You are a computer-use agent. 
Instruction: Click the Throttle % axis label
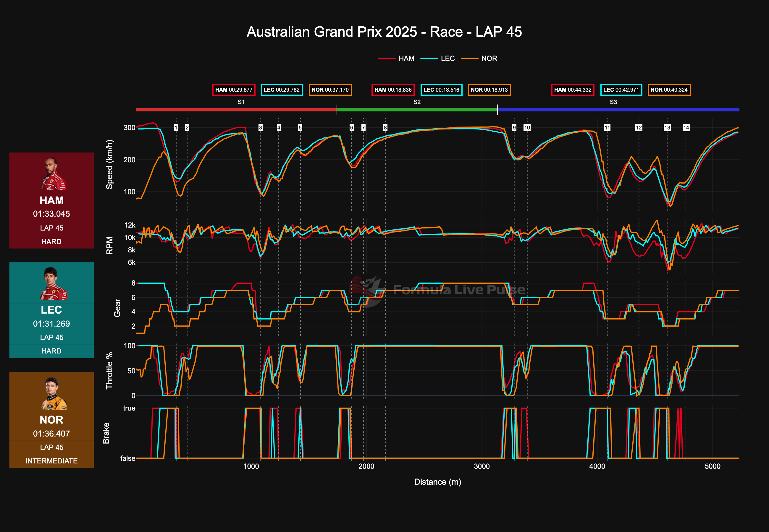109,371
